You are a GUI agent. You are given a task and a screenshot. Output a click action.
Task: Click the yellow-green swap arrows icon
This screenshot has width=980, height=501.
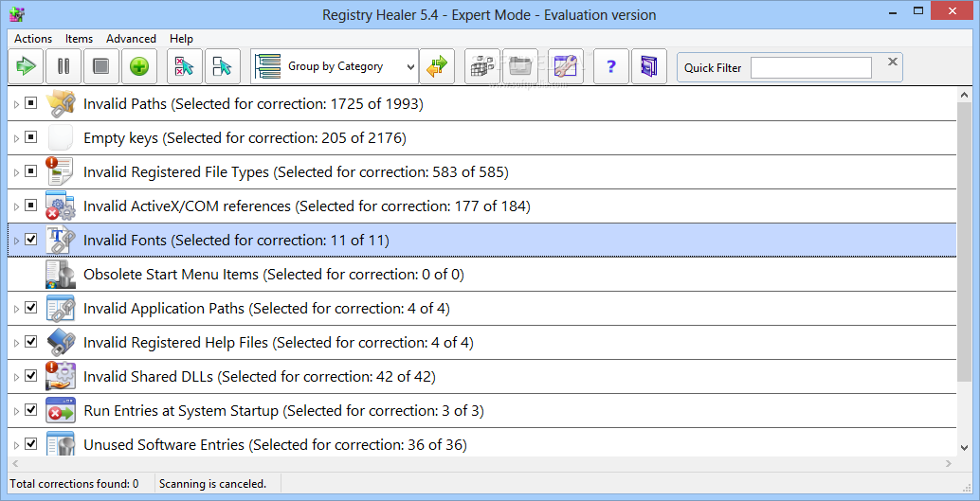point(437,66)
